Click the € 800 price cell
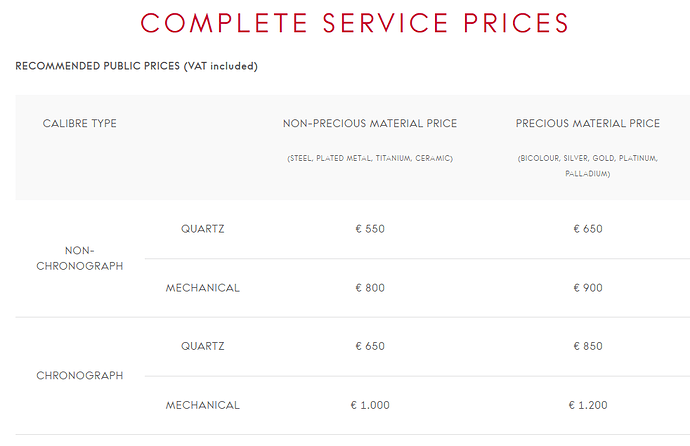The image size is (690, 446). coord(370,288)
